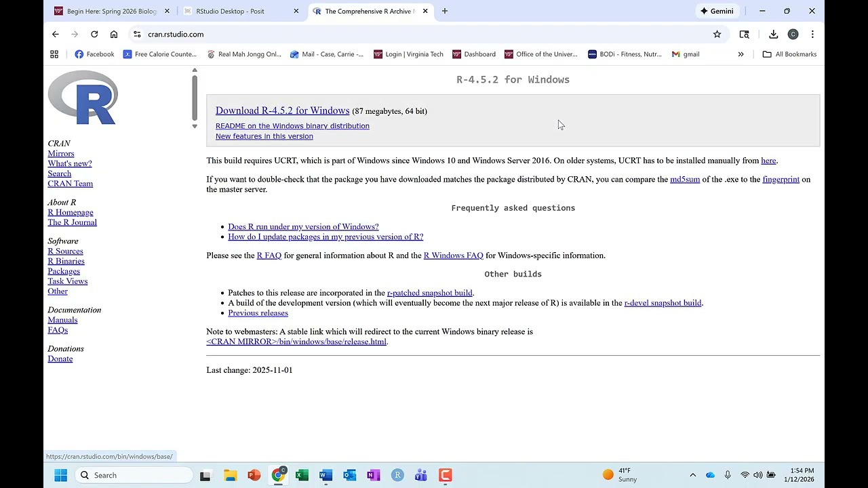
Task: Click the Chrome icon in the taskbar
Action: 278,475
